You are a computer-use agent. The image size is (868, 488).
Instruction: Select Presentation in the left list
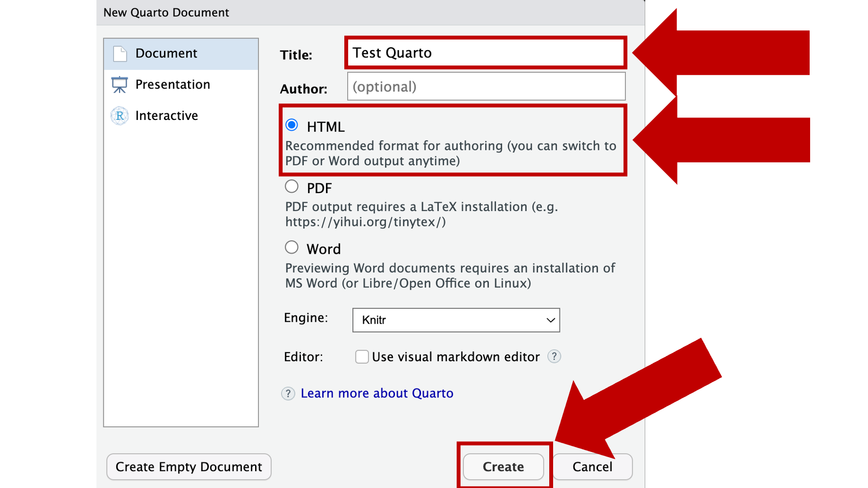pos(181,84)
